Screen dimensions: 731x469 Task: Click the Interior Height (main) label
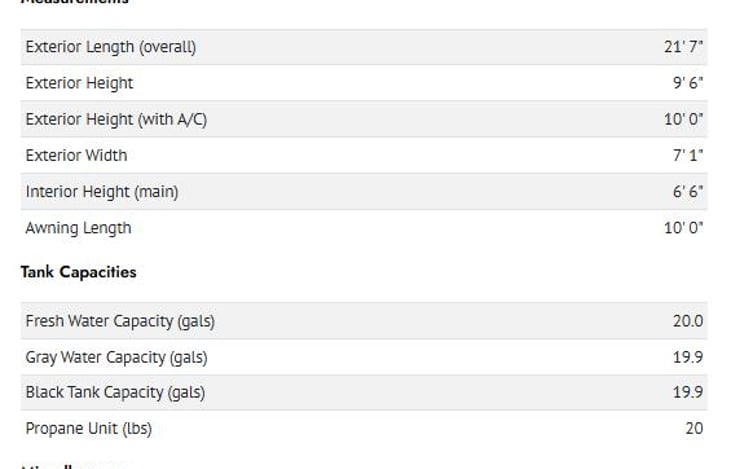coord(101,191)
